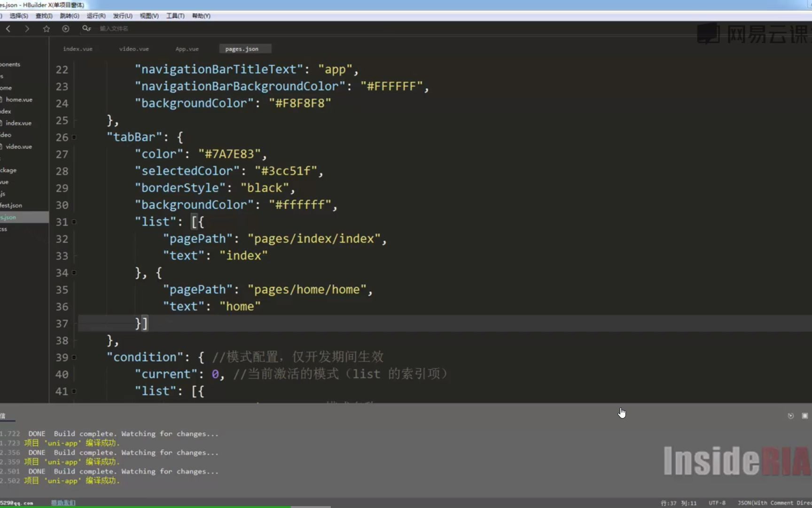
Task: Click the console rerun icon at right
Action: (791, 416)
